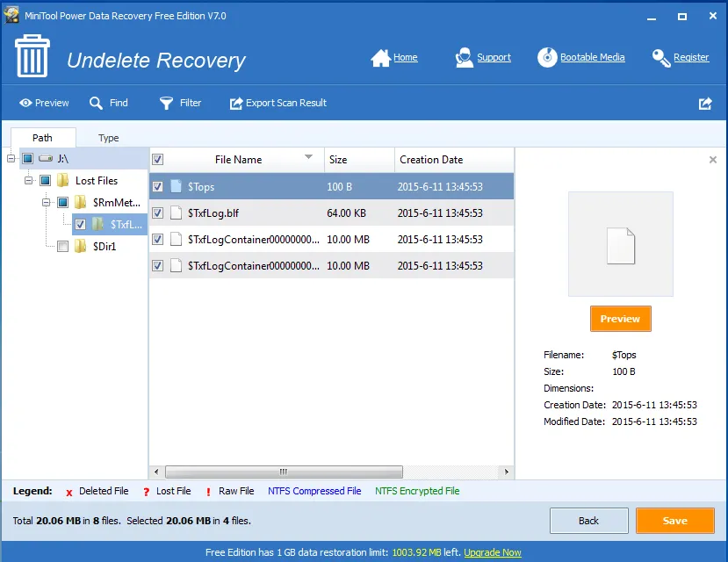
Task: Toggle the J:\ drive checkbox
Action: click(x=28, y=159)
